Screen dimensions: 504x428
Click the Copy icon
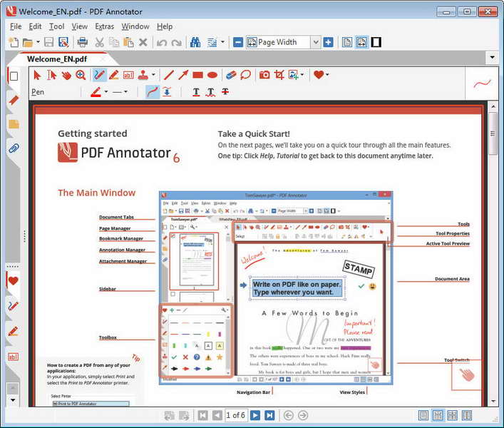click(x=114, y=42)
